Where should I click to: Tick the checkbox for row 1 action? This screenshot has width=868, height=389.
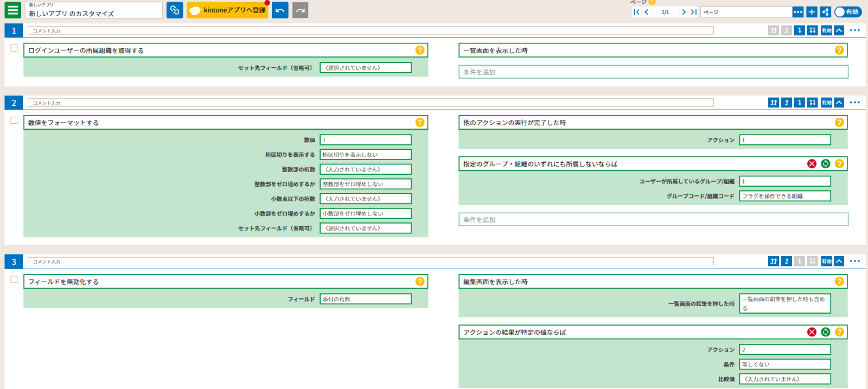14,48
